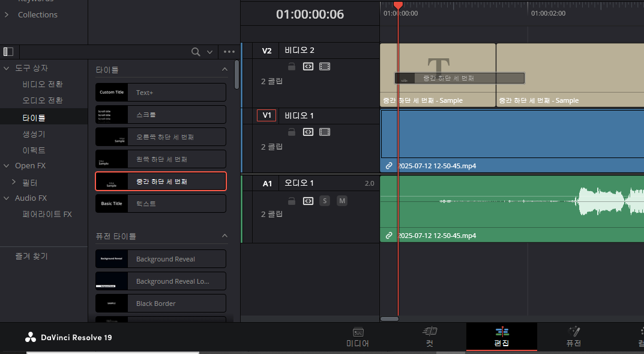Click the 2.0 audio channel format label

(369, 183)
